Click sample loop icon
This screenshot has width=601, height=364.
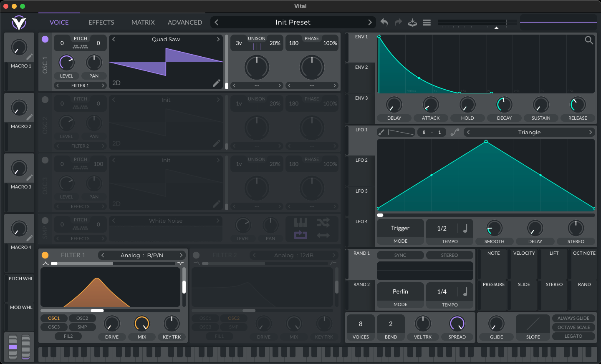(300, 235)
